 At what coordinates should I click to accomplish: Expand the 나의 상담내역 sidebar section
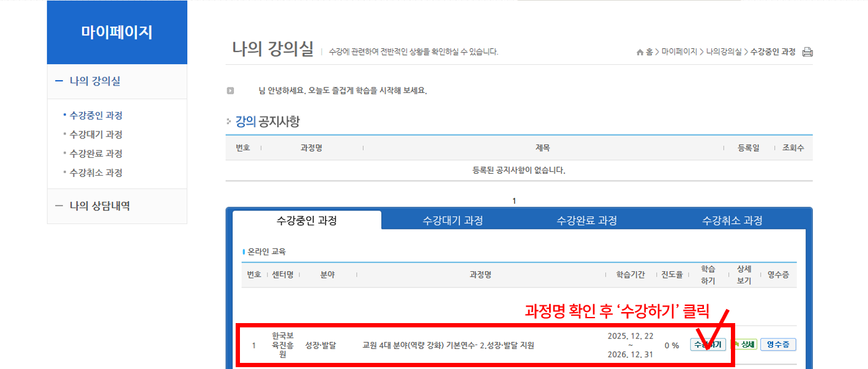(x=59, y=206)
